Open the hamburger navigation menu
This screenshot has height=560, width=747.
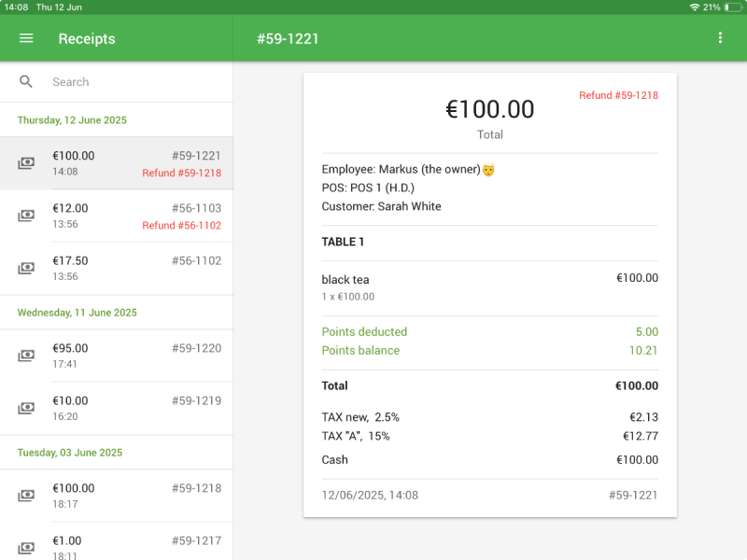pos(26,38)
